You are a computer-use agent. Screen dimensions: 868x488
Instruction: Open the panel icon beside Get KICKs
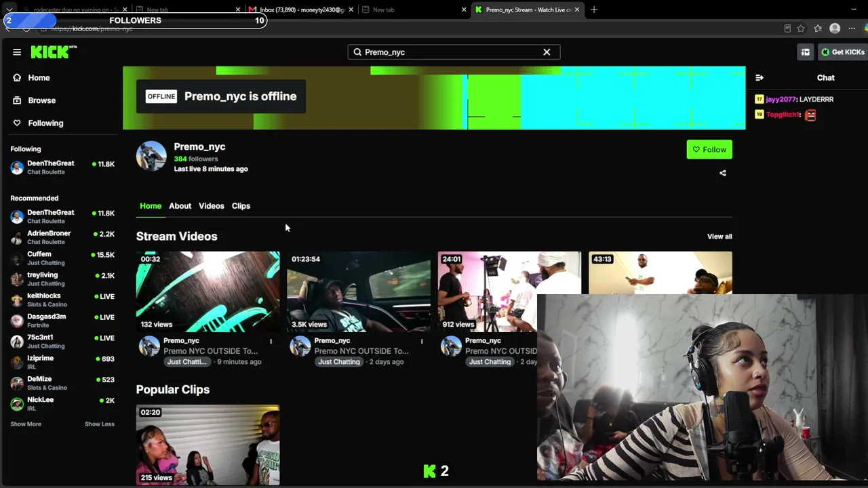[x=805, y=52]
